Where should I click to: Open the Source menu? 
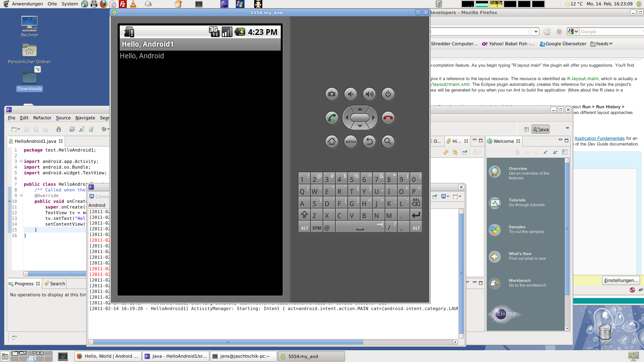63,118
